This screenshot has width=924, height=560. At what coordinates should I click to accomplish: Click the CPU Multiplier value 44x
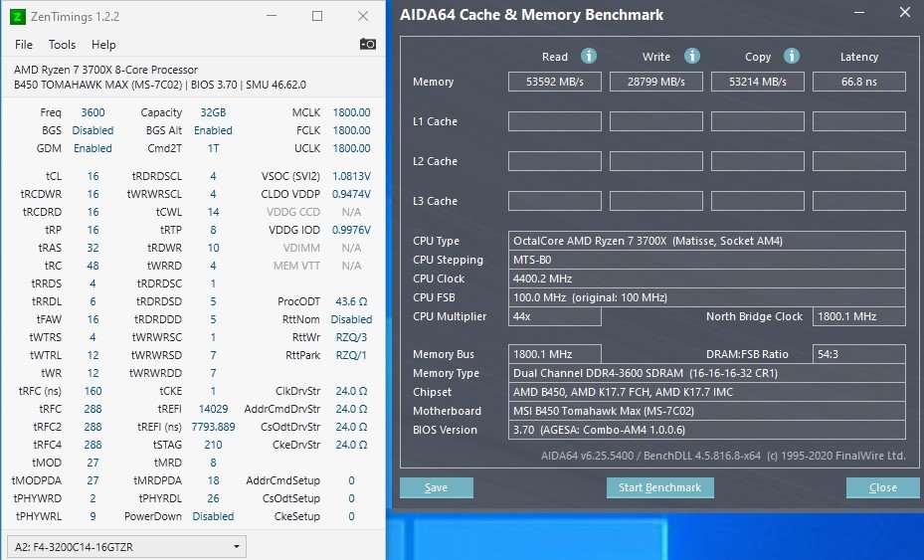[555, 316]
